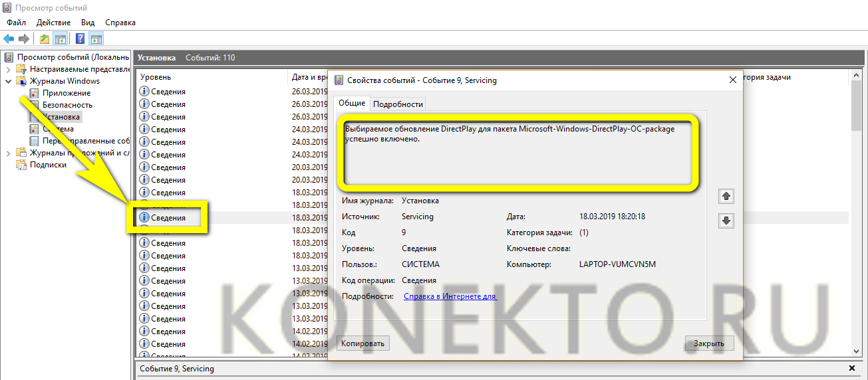Open the Справка в Интернете link
This screenshot has width=868, height=380.
(450, 296)
